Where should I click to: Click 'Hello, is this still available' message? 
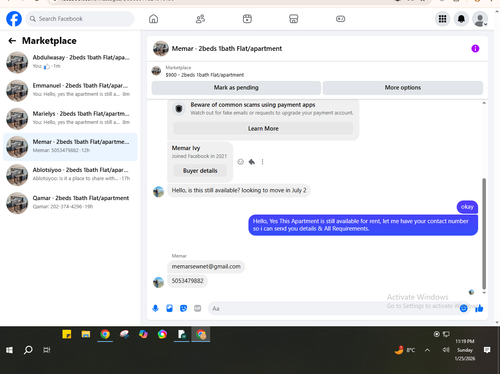click(x=239, y=190)
